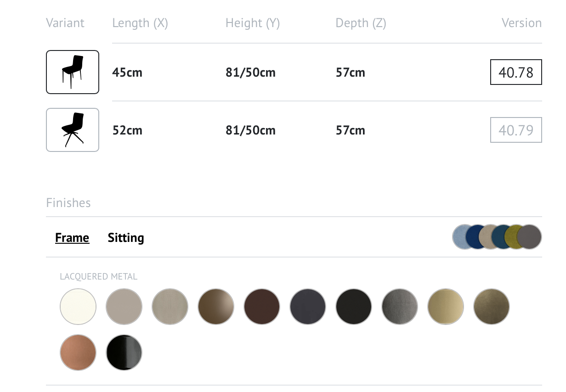Select the anthracite dark grey swatch
Image resolution: width=566 pixels, height=392 pixels.
[308, 307]
